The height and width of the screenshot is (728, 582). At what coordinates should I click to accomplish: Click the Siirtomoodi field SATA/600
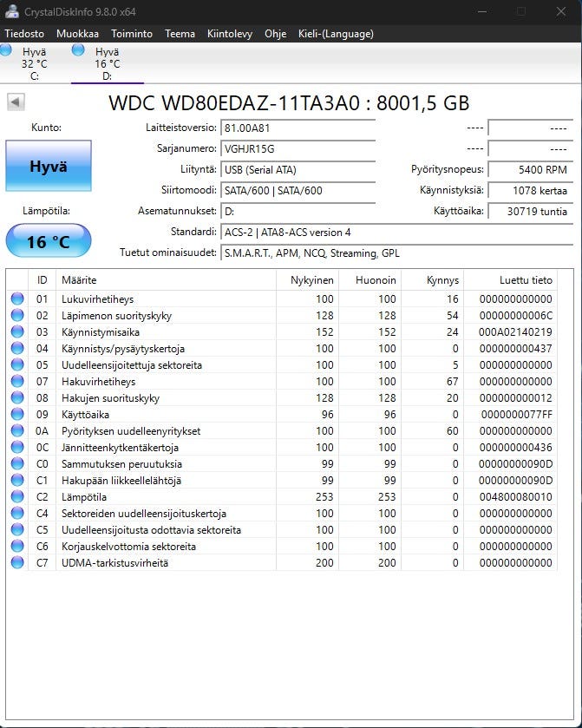click(298, 190)
